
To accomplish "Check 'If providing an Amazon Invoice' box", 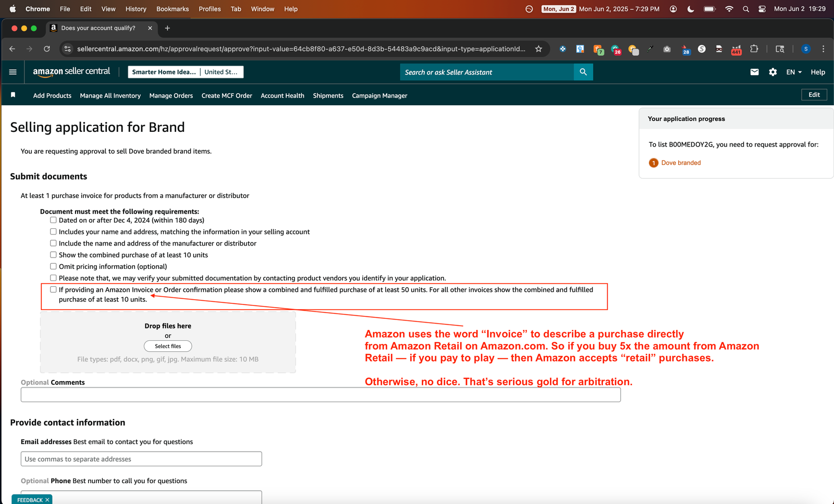I will 53,289.
